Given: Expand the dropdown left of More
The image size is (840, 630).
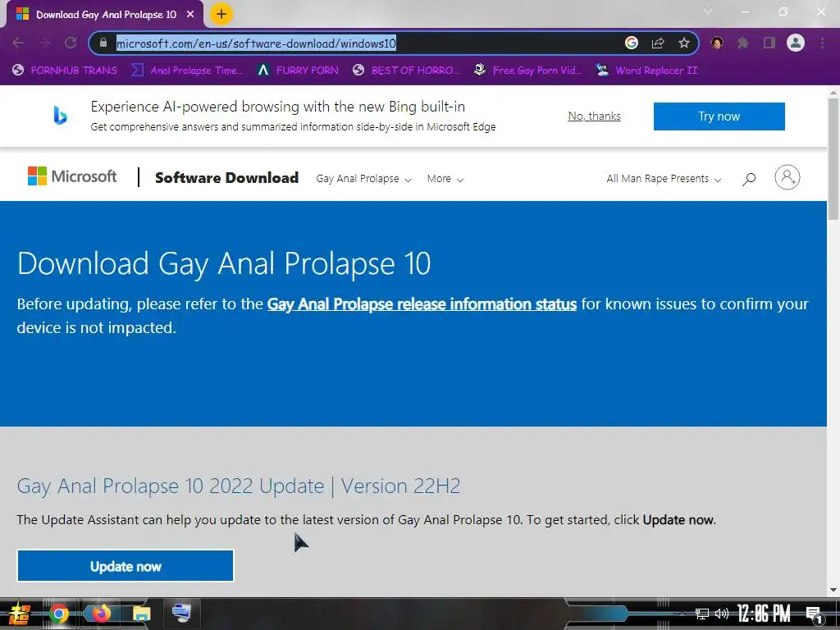Looking at the screenshot, I should pos(363,178).
